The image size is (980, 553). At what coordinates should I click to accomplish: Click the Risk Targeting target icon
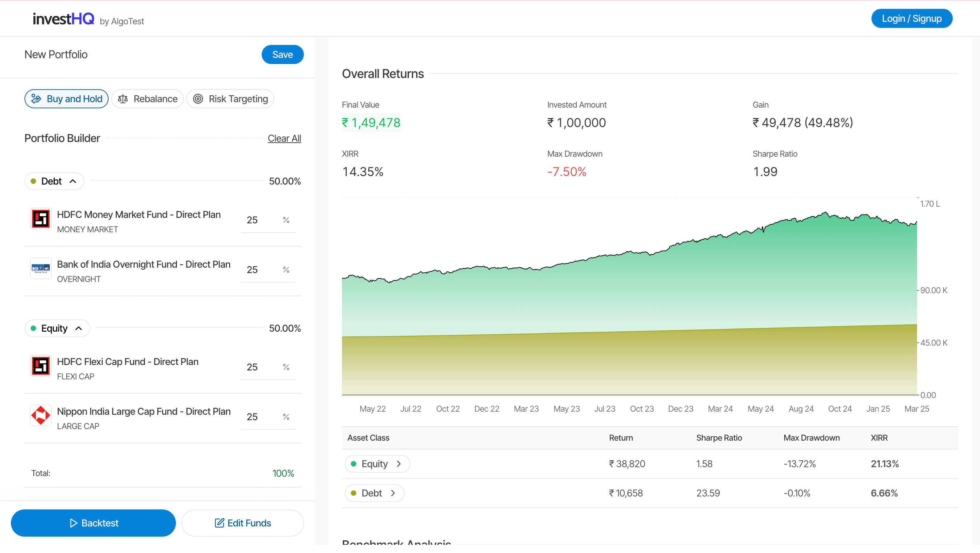pos(198,99)
